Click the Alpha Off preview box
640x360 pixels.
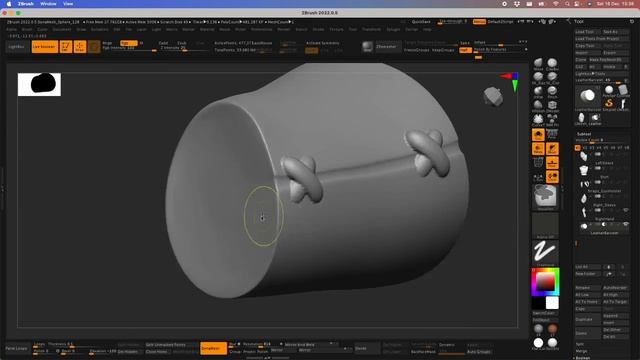(545, 225)
